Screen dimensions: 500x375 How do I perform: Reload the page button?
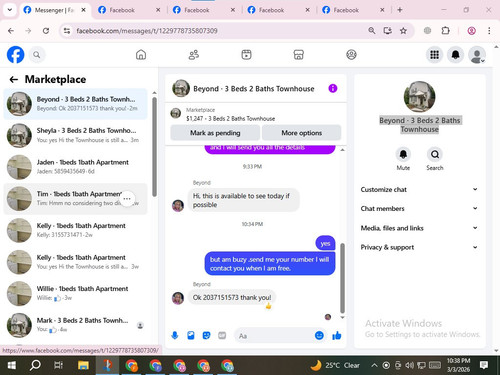coord(46,31)
